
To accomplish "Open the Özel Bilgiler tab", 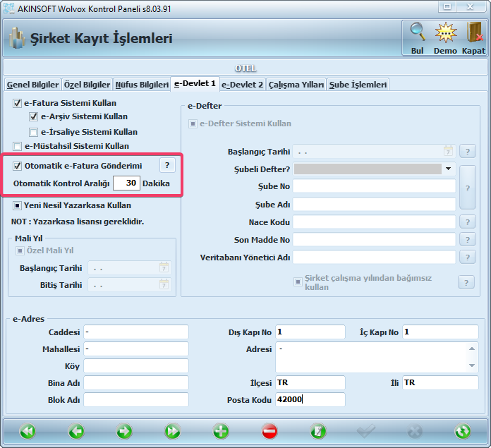I will (x=87, y=85).
